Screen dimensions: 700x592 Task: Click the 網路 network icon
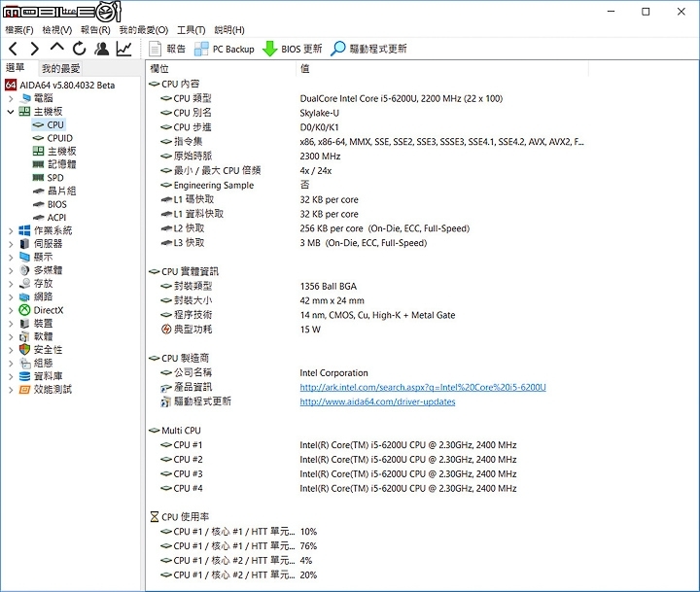click(x=24, y=296)
